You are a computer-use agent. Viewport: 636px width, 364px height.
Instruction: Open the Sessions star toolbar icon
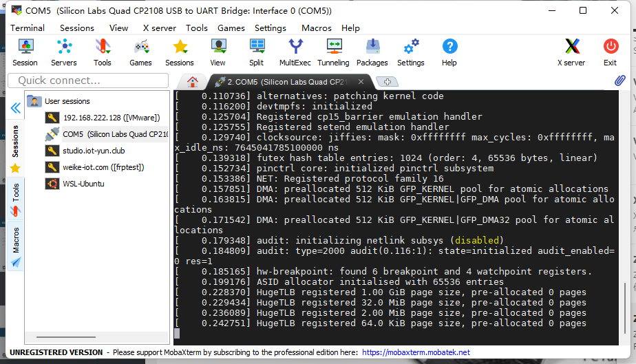tap(180, 52)
